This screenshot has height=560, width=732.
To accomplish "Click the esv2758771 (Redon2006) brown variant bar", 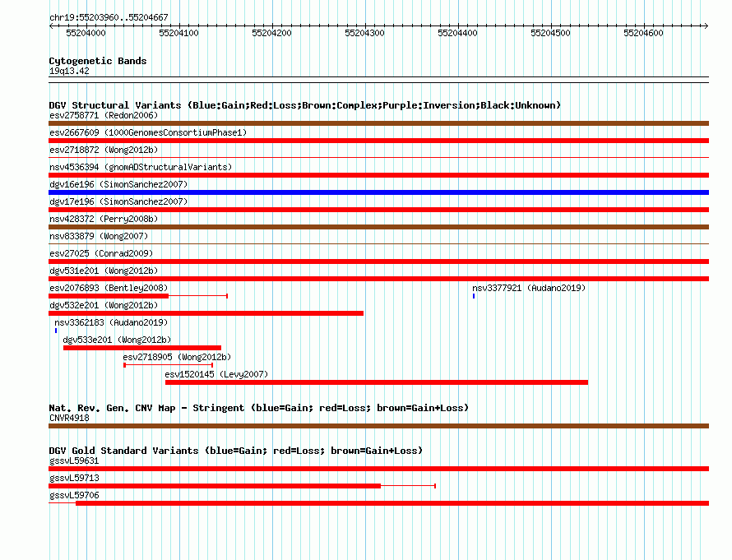I will coord(378,123).
